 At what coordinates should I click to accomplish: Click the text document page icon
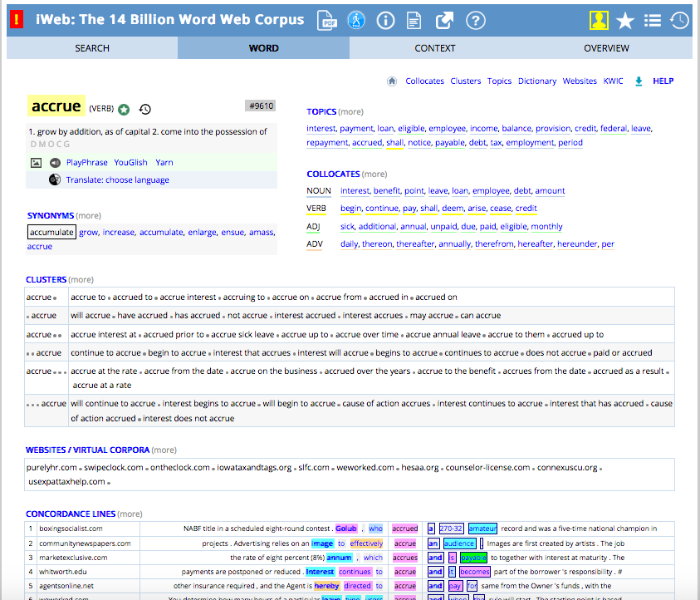coord(414,20)
